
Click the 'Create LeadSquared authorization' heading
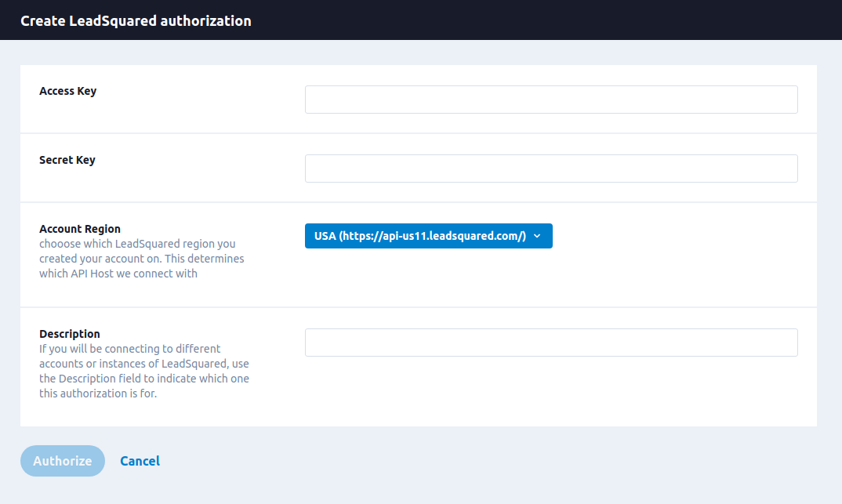point(136,21)
